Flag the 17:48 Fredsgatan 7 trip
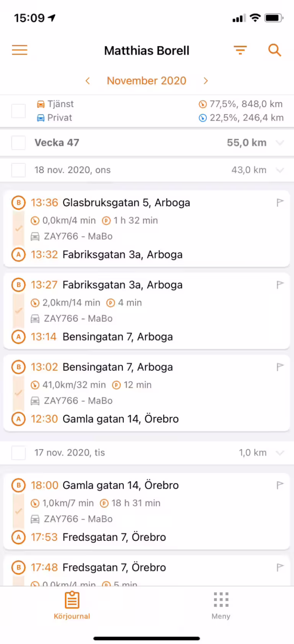The image size is (294, 644). click(x=280, y=567)
